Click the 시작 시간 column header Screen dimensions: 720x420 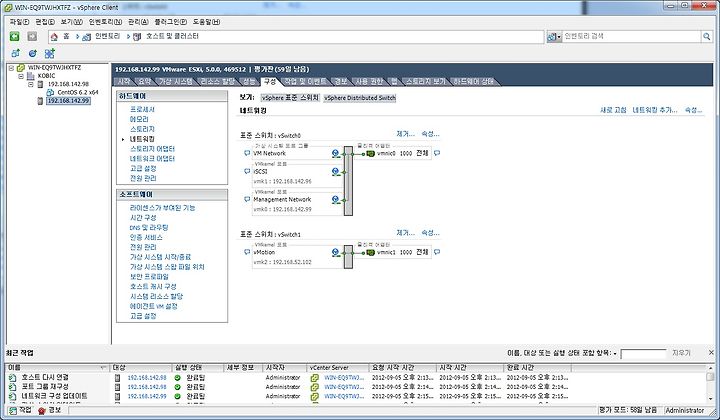point(469,368)
